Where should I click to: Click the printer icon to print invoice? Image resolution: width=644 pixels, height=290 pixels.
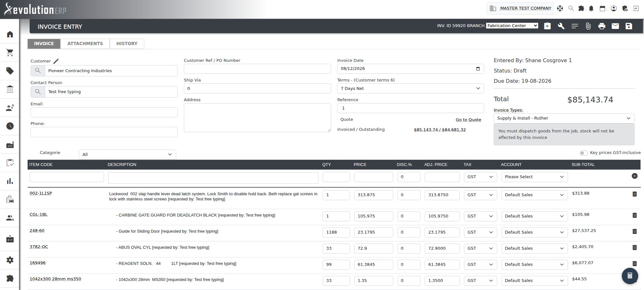tap(601, 26)
